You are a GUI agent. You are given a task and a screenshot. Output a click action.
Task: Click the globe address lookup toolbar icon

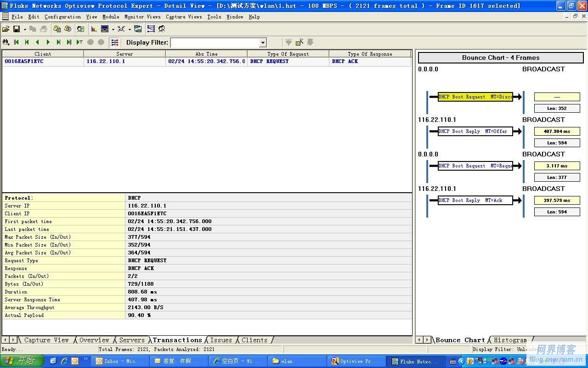[68, 29]
